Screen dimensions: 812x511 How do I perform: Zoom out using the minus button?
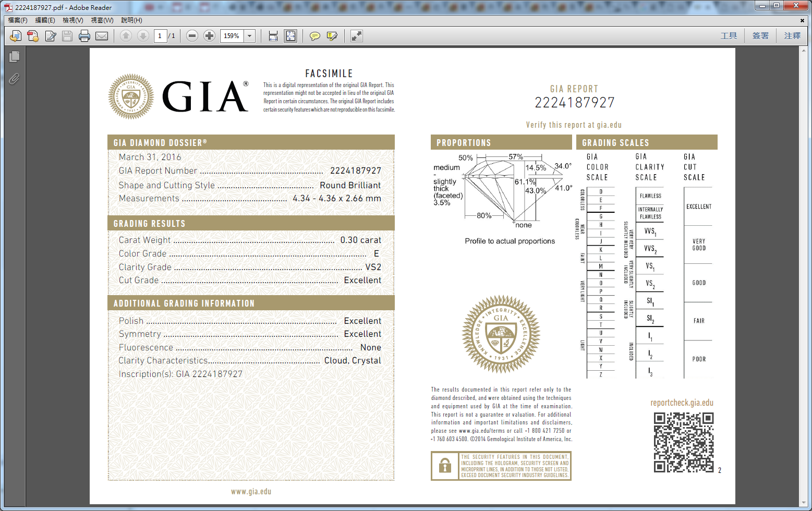(192, 36)
